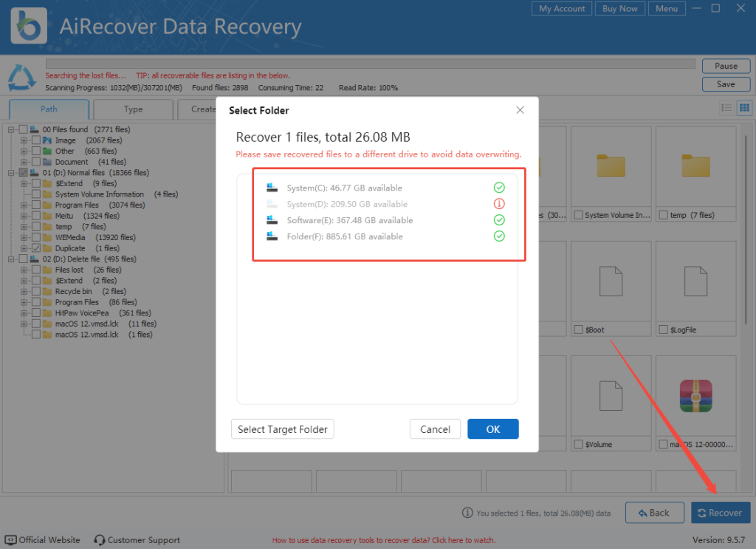Viewport: 756px width, 549px height.
Task: Open the Menu item in title bar
Action: pos(666,9)
